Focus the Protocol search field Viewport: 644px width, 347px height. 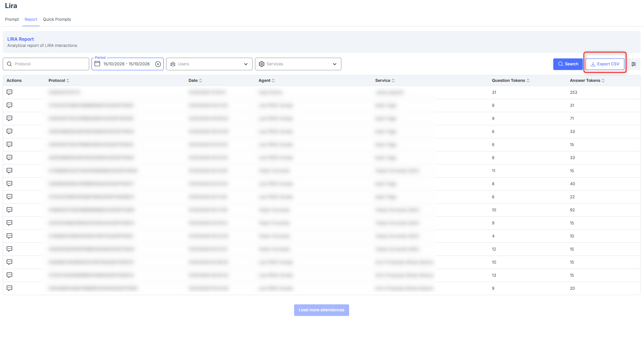click(x=46, y=64)
